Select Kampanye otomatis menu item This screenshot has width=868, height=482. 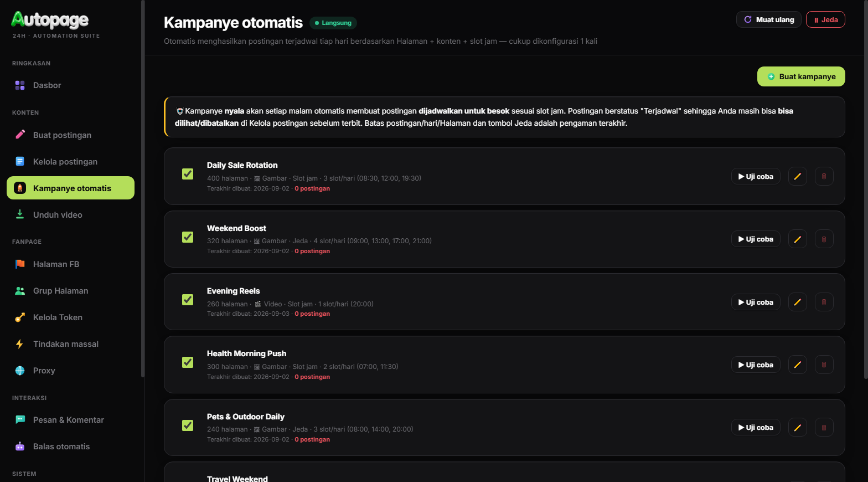70,188
